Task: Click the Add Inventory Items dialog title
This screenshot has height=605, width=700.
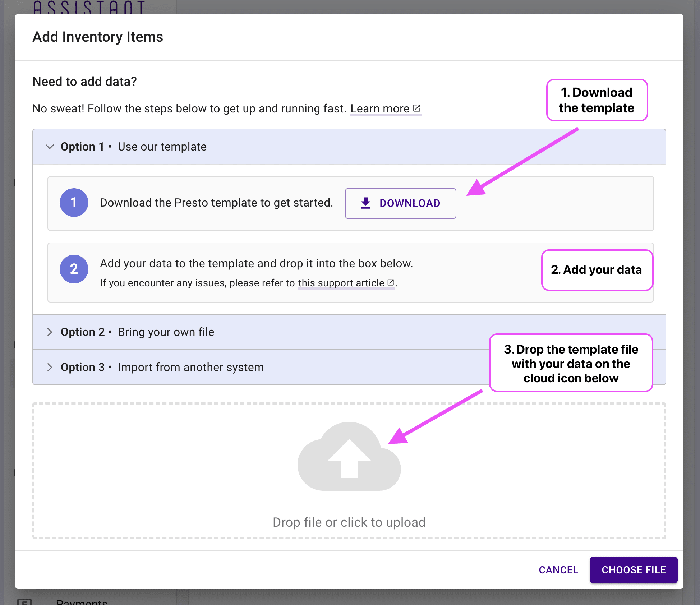Action: click(98, 37)
